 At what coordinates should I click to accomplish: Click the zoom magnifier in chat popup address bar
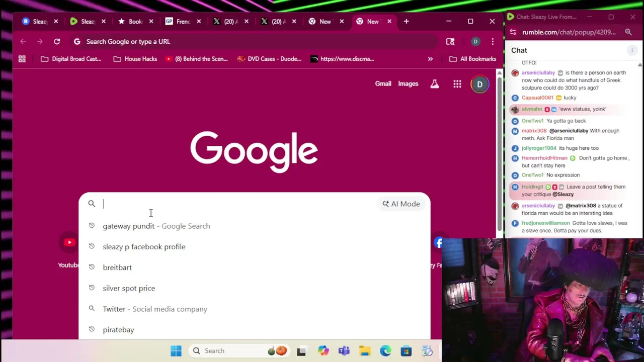click(x=628, y=32)
